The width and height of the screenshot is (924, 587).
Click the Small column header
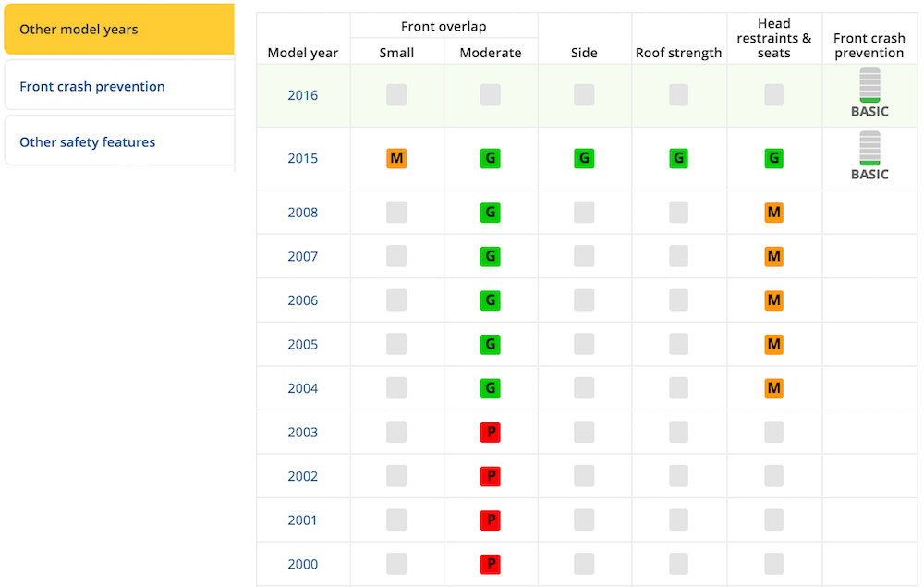(x=396, y=53)
